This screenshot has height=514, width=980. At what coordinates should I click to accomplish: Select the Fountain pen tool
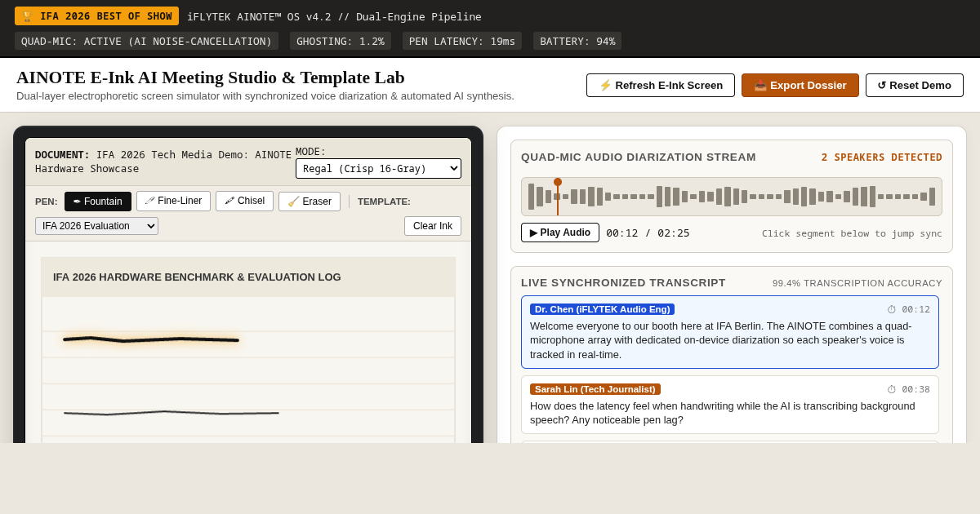tap(98, 202)
